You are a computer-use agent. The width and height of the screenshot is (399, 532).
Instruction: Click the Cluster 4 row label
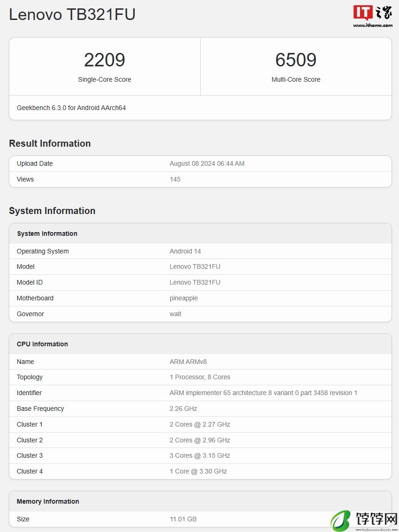coord(30,471)
